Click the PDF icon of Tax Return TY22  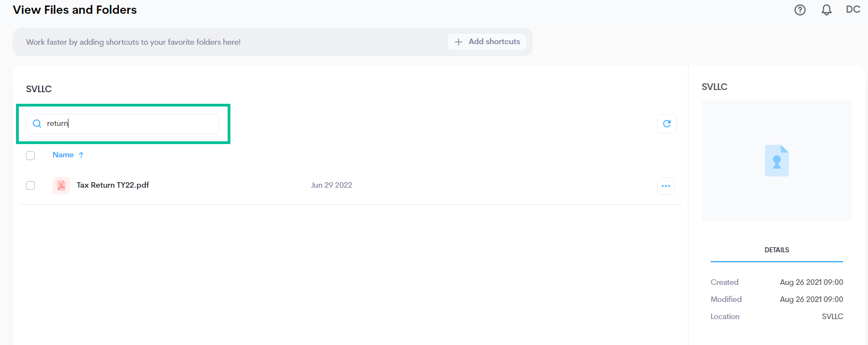(61, 185)
